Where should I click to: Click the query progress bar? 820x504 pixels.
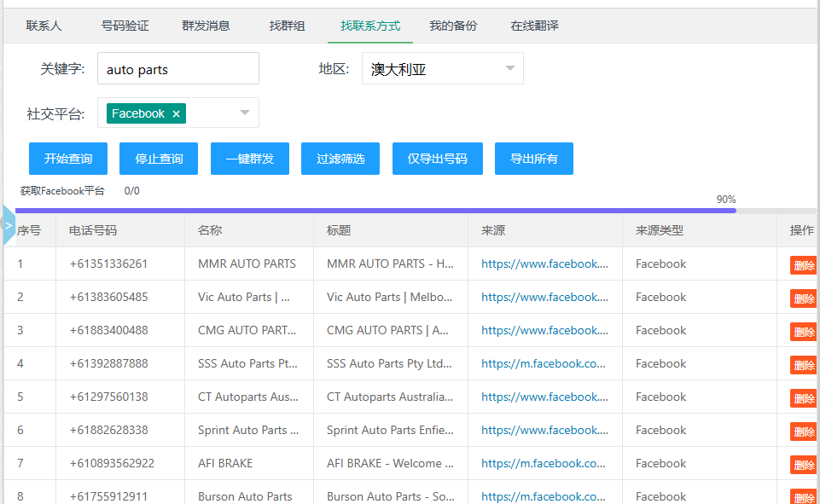(x=416, y=211)
